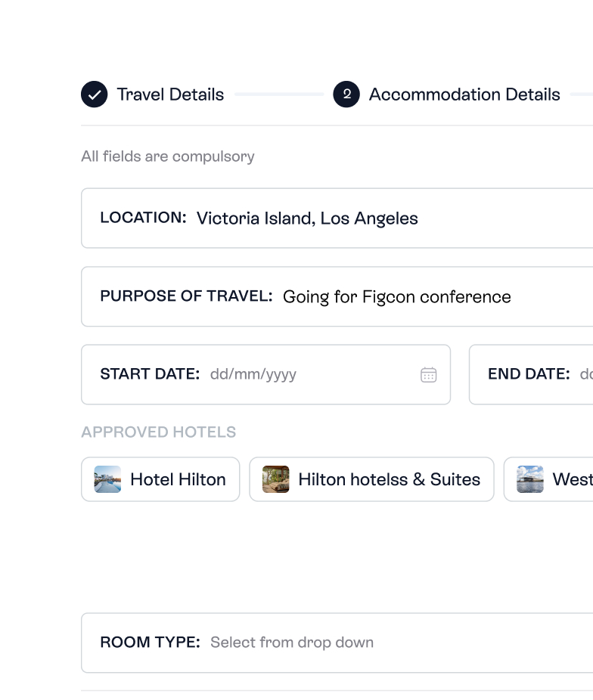The image size is (593, 700).
Task: Click the checkmark icon on Travel Details step
Action: [94, 94]
